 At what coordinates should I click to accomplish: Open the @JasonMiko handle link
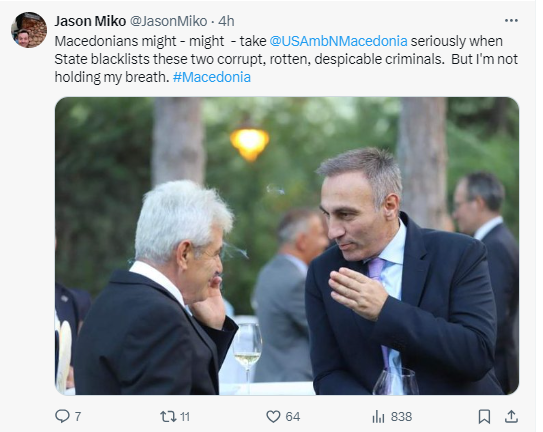point(168,21)
